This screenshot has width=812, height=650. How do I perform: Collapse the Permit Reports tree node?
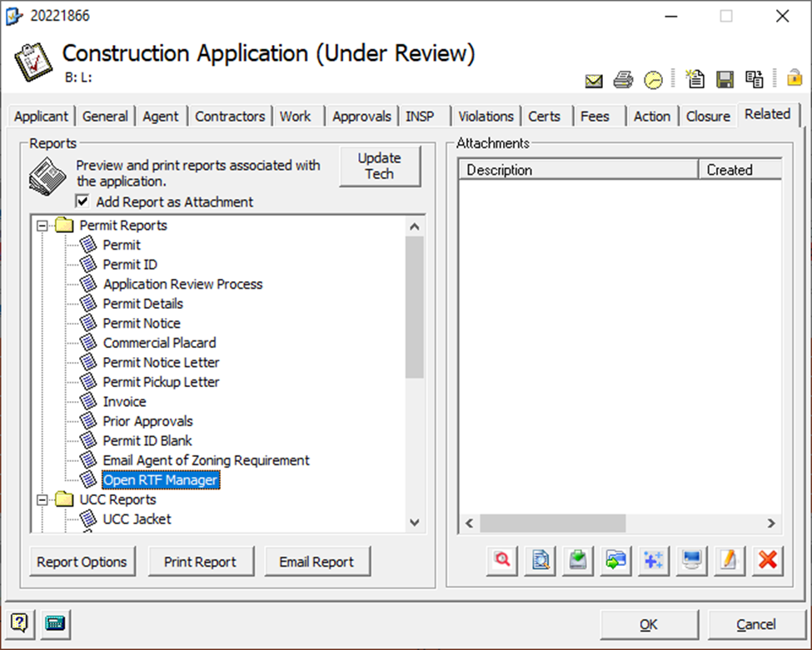coord(42,226)
